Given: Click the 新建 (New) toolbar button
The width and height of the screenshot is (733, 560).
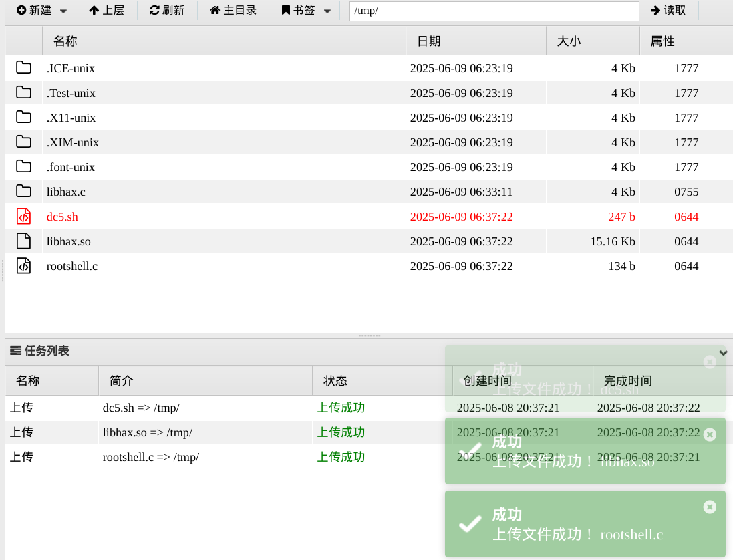Looking at the screenshot, I should point(33,10).
